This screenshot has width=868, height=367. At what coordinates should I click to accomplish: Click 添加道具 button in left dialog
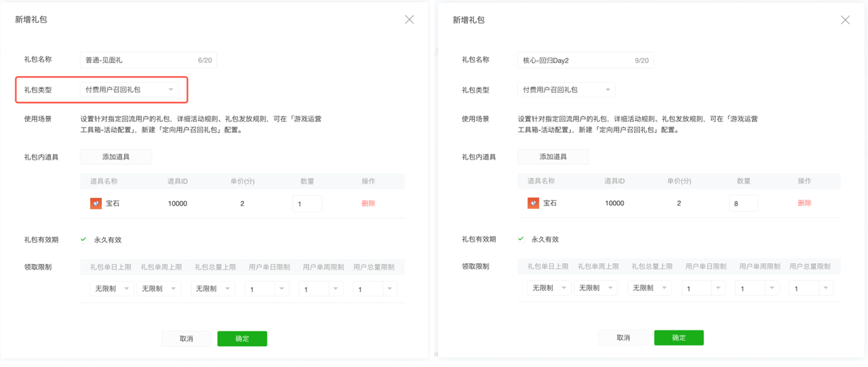click(x=115, y=157)
